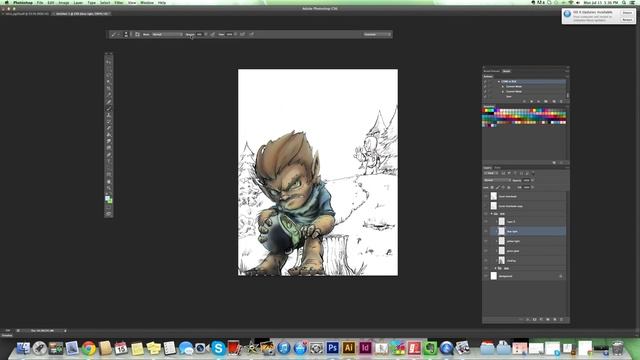This screenshot has height=360, width=640.
Task: Select the Brush tool in the toolbox
Action: [x=109, y=109]
